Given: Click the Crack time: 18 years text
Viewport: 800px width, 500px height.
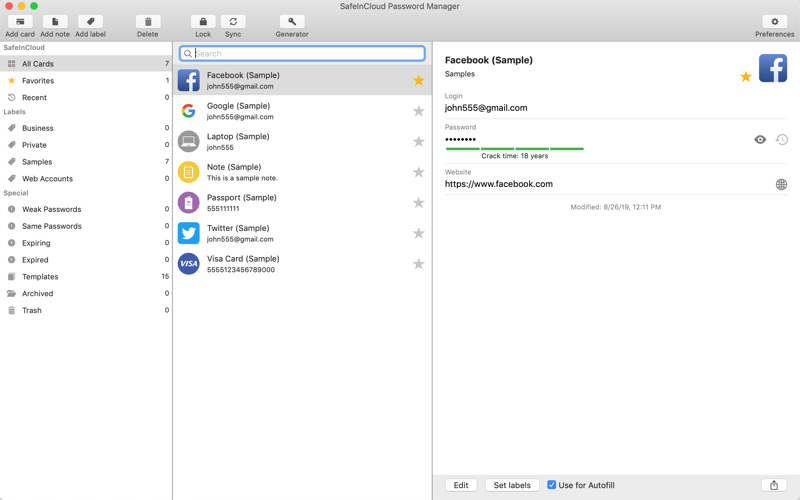Looking at the screenshot, I should pyautogui.click(x=514, y=156).
